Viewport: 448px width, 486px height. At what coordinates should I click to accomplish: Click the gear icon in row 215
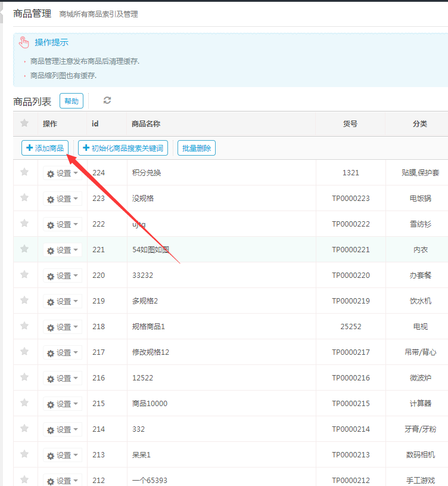coord(51,405)
